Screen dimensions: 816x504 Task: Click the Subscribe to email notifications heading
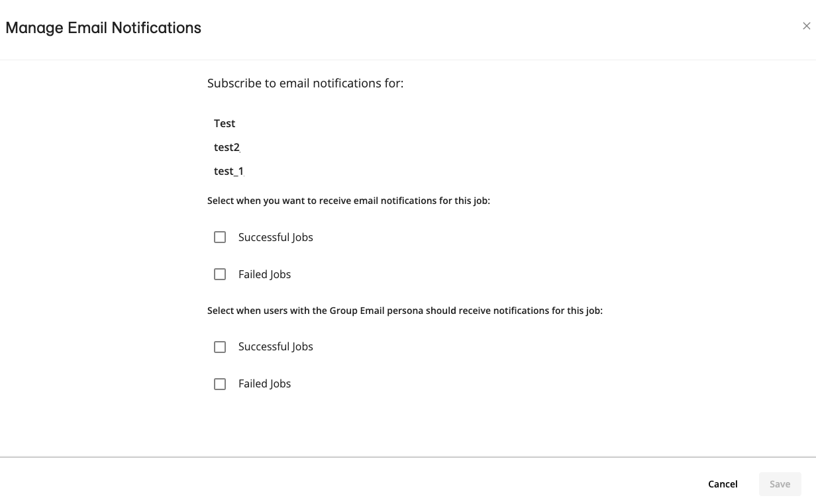pos(305,83)
